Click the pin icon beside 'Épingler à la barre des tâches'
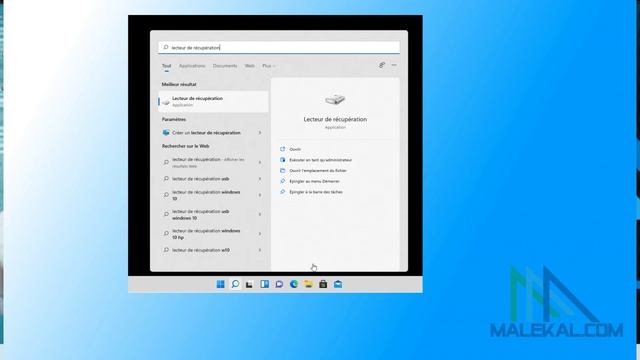 pos(282,191)
